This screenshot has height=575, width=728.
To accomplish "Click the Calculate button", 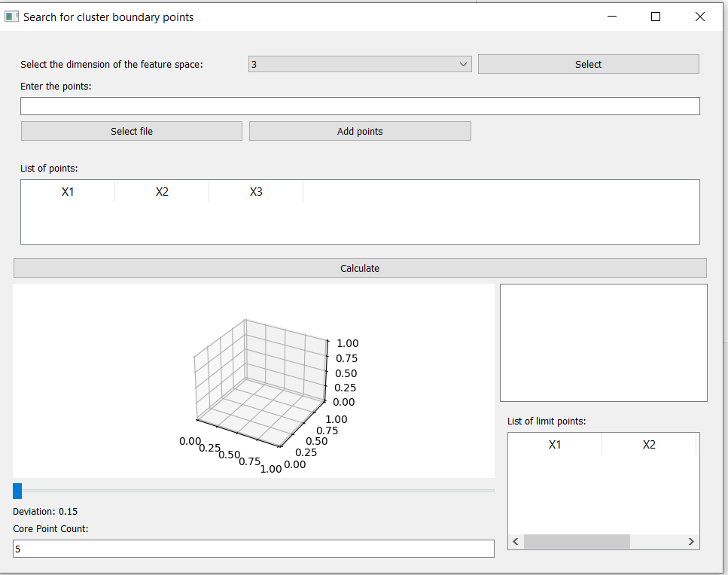I will pyautogui.click(x=360, y=268).
